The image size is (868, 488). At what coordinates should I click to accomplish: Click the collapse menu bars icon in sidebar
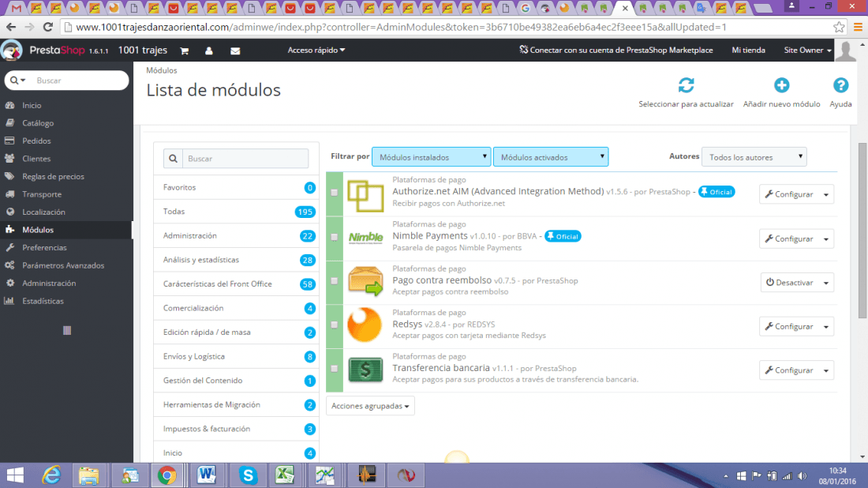click(67, 331)
